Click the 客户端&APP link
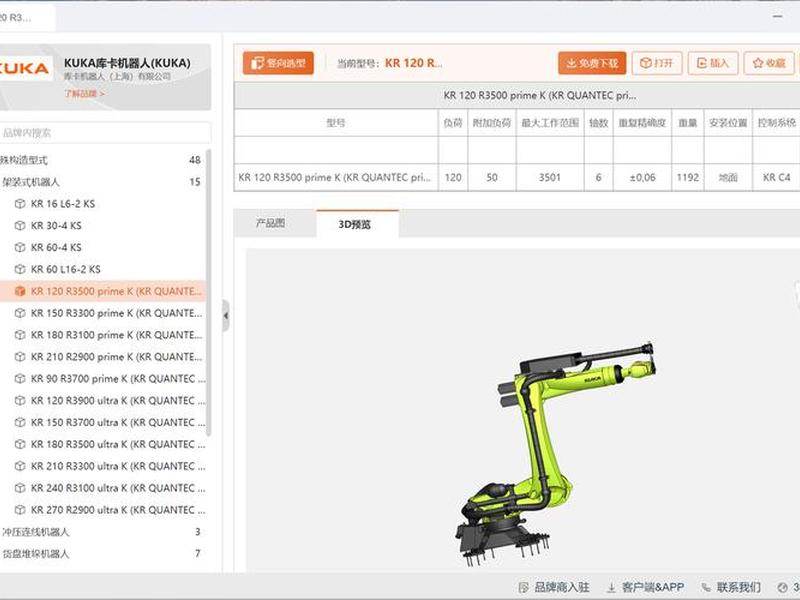This screenshot has height=600, width=800. [x=653, y=587]
